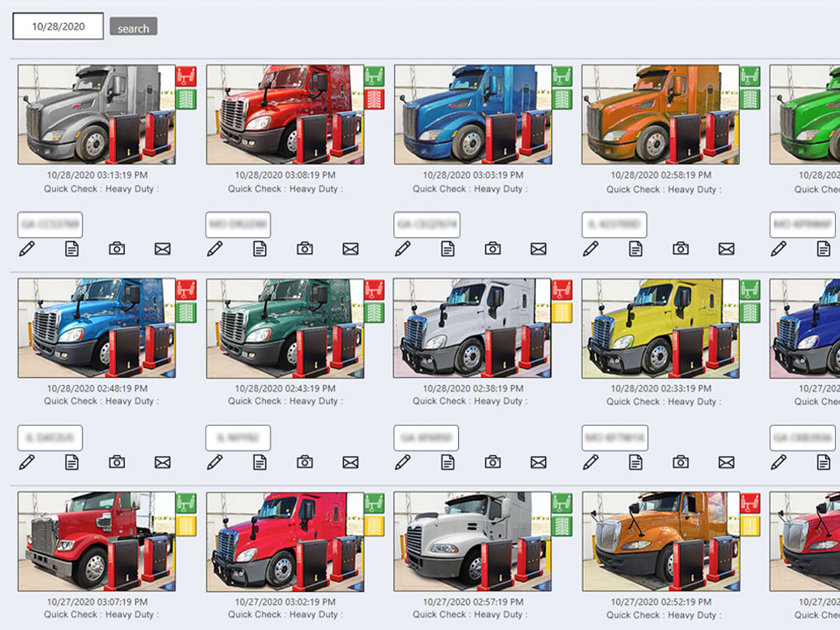Click license plate field under 03:08:19 PM truck
The image size is (840, 630).
238,225
